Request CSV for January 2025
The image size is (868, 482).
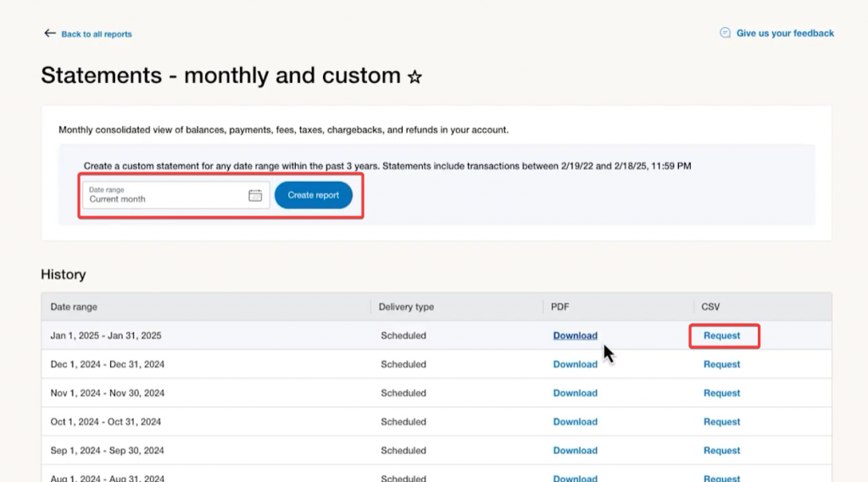(x=721, y=335)
